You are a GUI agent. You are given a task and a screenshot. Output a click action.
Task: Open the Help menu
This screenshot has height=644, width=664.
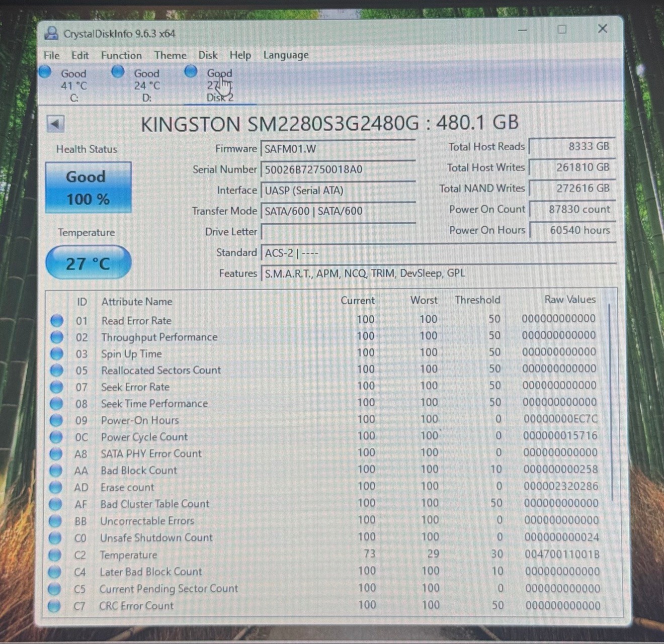tap(240, 55)
